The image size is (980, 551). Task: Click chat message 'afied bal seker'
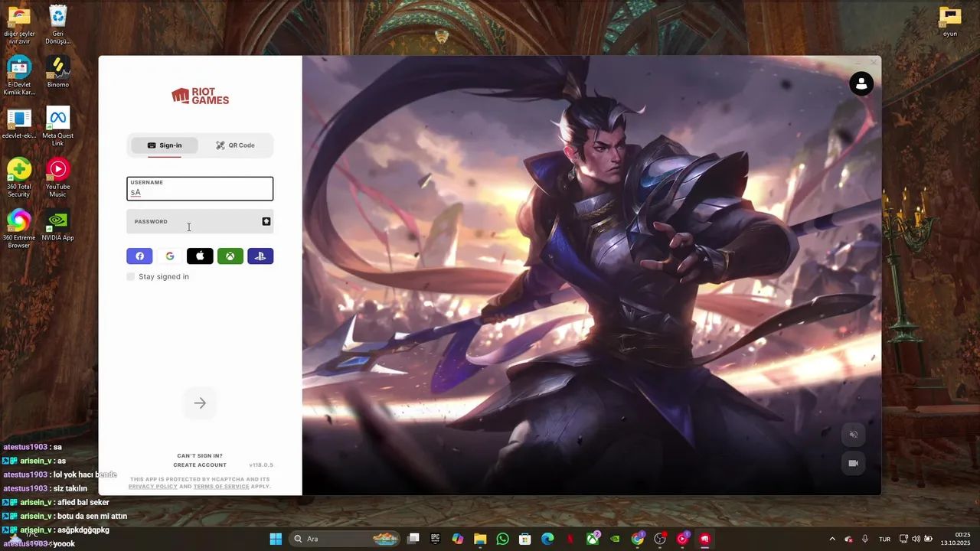point(83,502)
